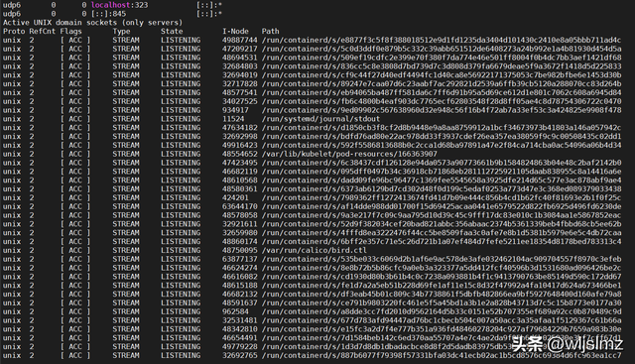This screenshot has width=635, height=364.
Task: Click I-Node value 49916423
Action: [x=240, y=146]
